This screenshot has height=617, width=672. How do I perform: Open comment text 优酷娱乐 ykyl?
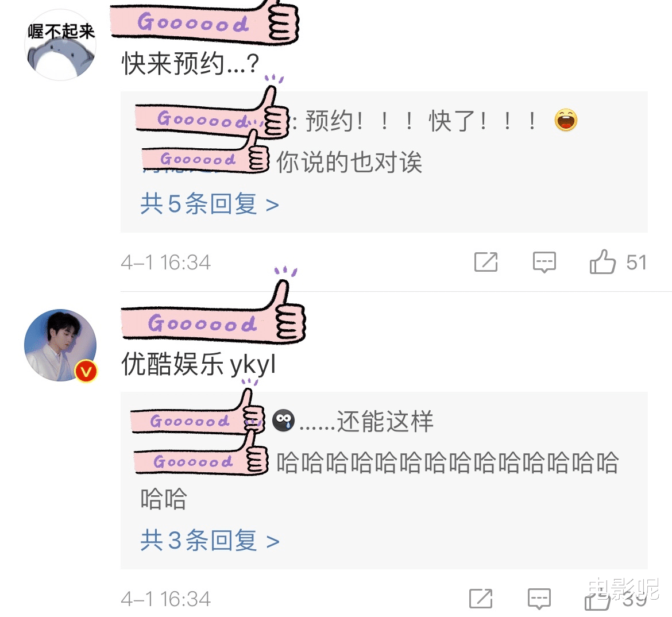[198, 364]
